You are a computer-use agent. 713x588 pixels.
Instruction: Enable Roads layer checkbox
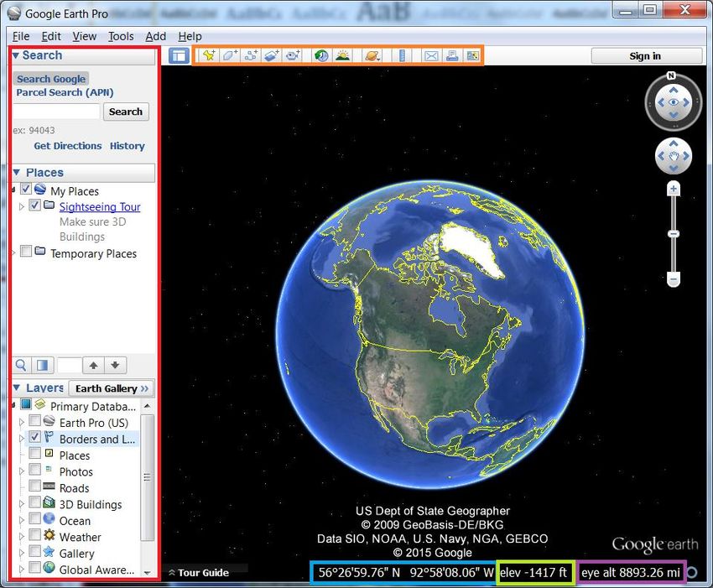tap(34, 486)
